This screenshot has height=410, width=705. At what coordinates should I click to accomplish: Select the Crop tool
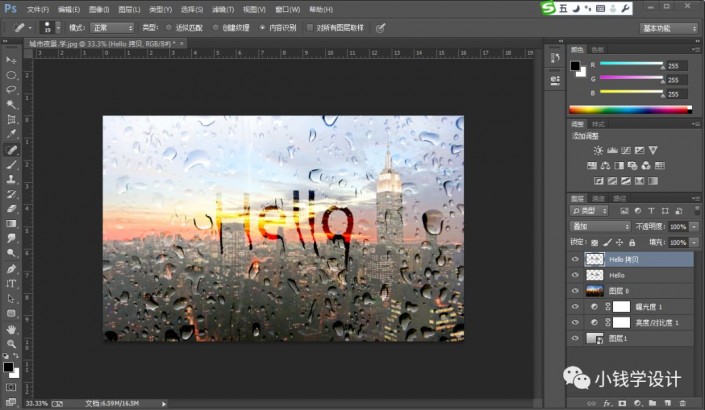tap(11, 120)
